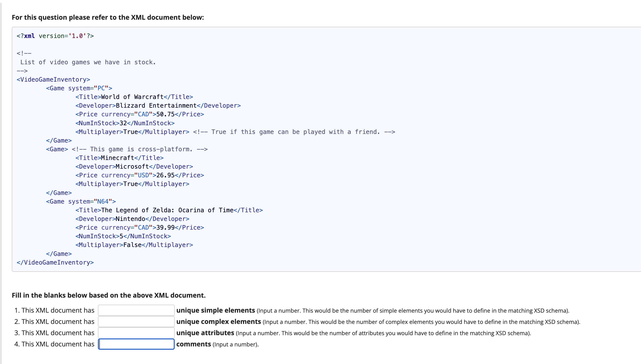Click the comments answer input field
Viewport: 641px width, 364px height.
136,344
